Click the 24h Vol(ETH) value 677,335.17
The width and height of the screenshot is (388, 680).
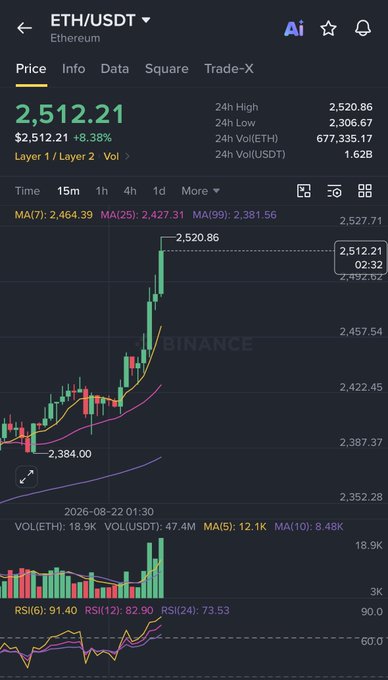[x=345, y=138]
